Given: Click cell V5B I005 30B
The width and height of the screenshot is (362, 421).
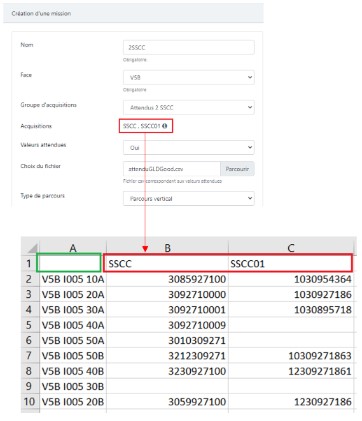Looking at the screenshot, I should (73, 386).
